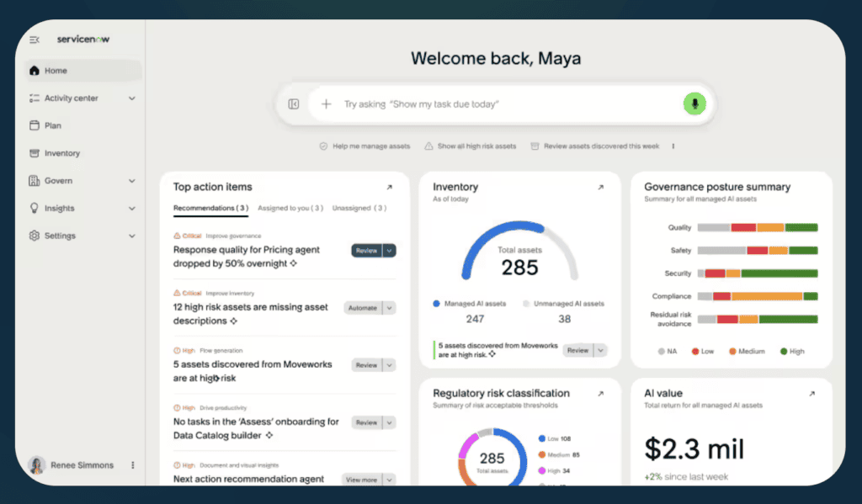Click the Compliance posture bar
862x504 pixels.
tap(758, 296)
